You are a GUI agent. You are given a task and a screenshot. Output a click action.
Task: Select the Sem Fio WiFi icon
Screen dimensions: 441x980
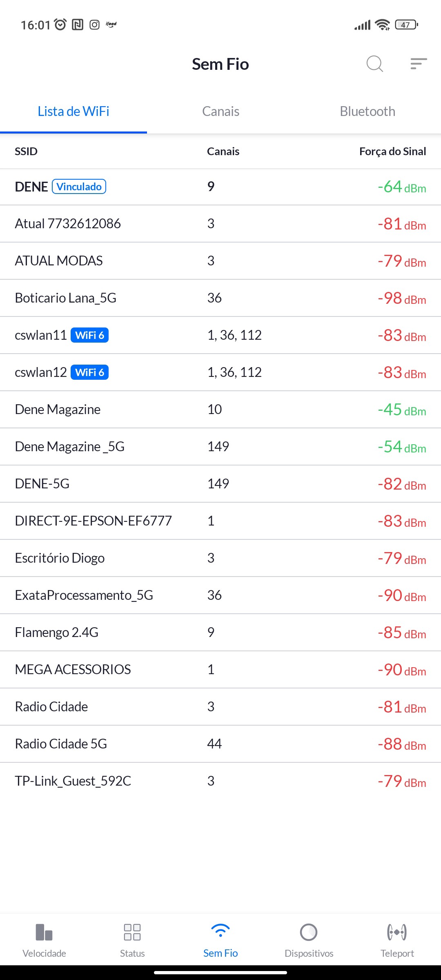[220, 940]
